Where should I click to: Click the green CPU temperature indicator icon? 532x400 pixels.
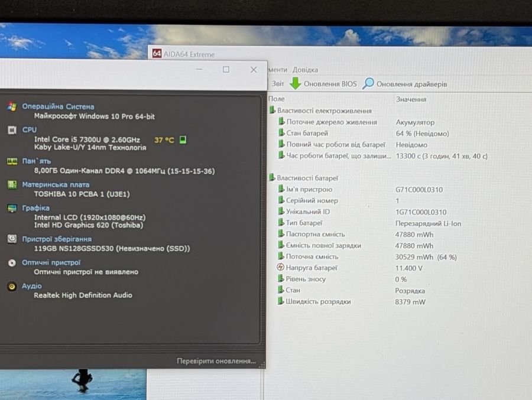click(x=183, y=140)
